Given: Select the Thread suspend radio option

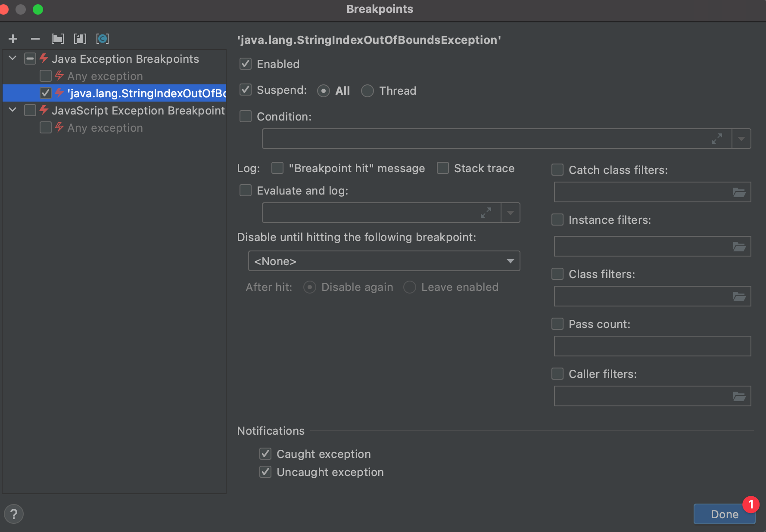Looking at the screenshot, I should 367,91.
